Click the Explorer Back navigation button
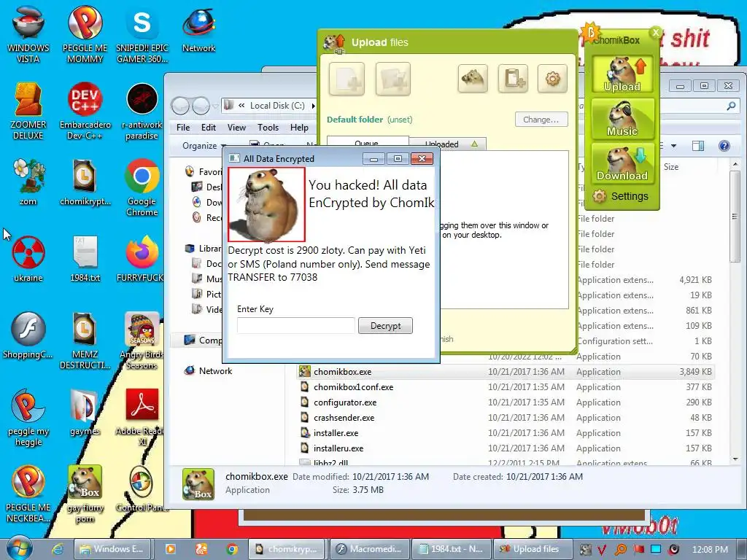 [181, 106]
